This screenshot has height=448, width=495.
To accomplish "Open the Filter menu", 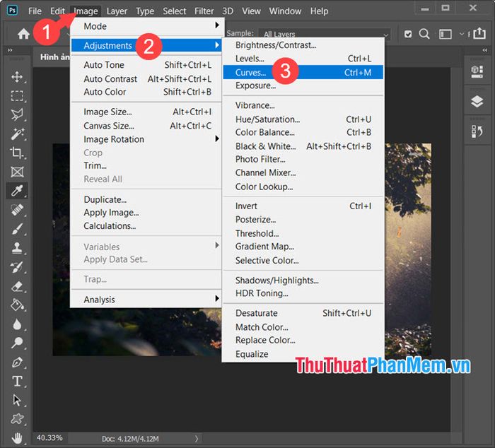I will tap(204, 11).
